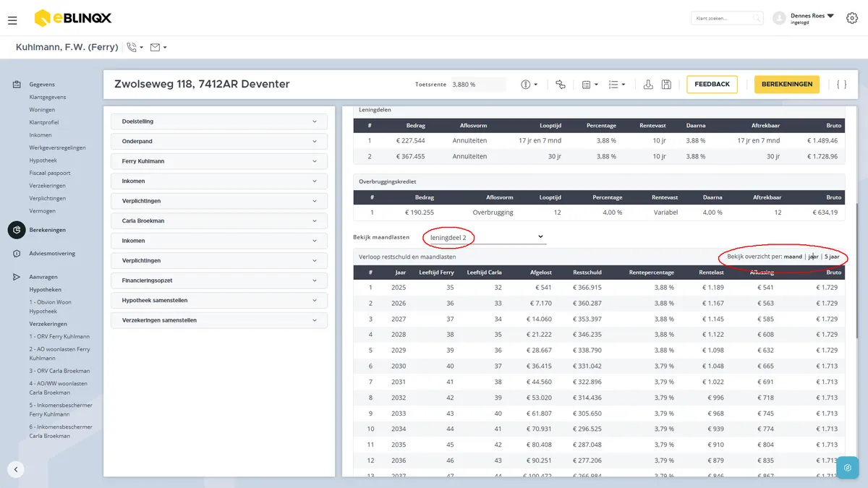
Task: Expand the Ferry Kuhlmann section
Action: 219,161
